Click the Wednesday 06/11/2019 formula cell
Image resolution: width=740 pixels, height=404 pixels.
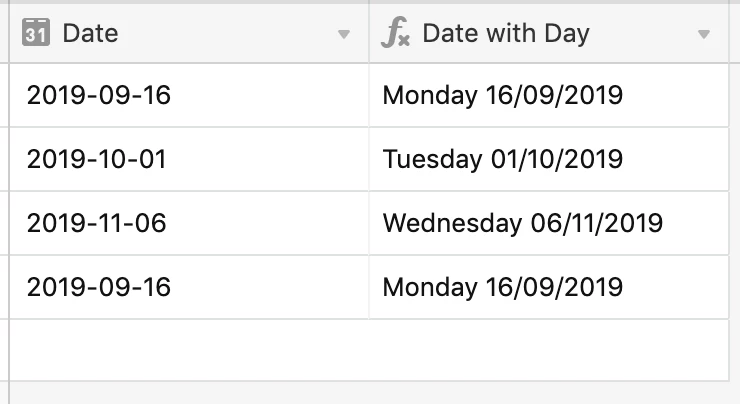pyautogui.click(x=549, y=223)
